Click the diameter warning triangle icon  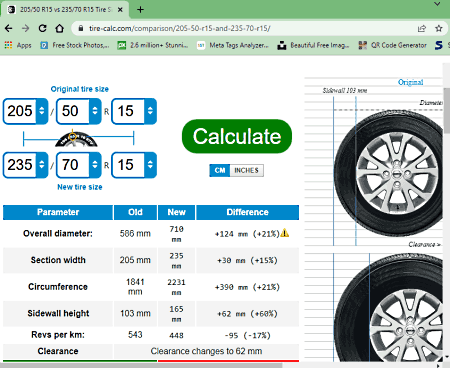tap(285, 233)
